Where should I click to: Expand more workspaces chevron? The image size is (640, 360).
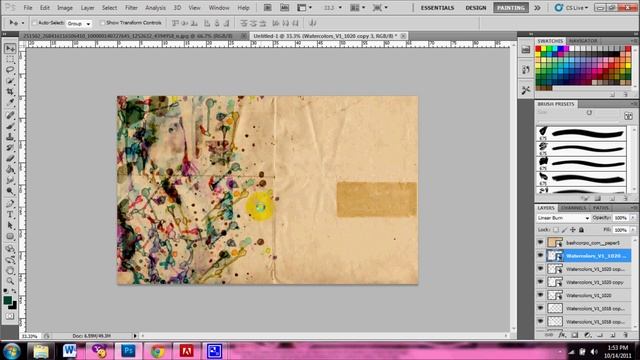point(537,8)
